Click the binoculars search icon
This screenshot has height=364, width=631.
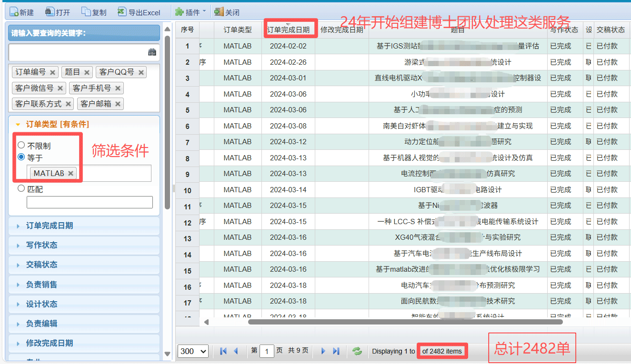(x=152, y=52)
